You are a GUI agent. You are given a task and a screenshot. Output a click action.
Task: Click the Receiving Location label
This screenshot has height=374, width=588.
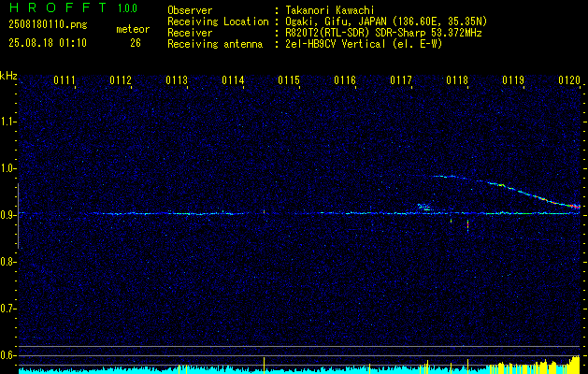point(218,22)
